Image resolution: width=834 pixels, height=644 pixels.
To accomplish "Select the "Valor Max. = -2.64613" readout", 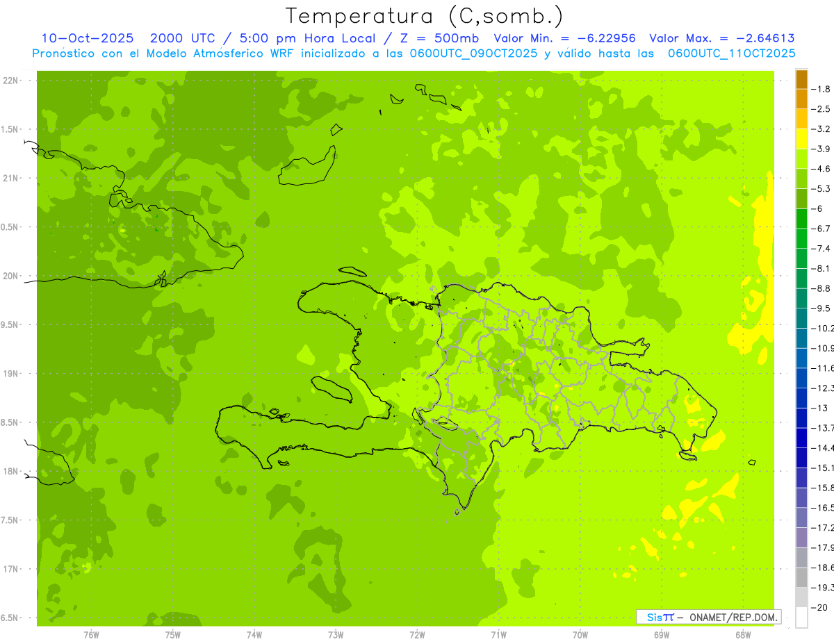I will tap(721, 38).
